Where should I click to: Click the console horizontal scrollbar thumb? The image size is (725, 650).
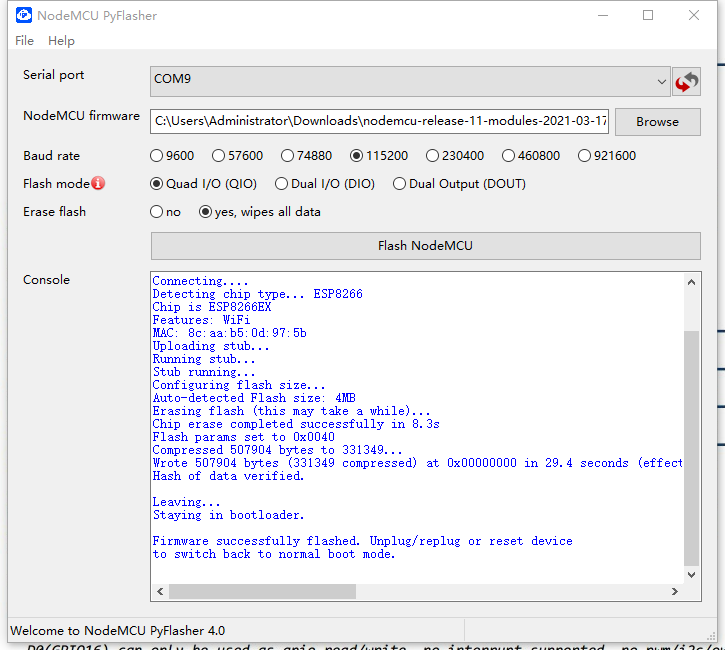coord(263,591)
